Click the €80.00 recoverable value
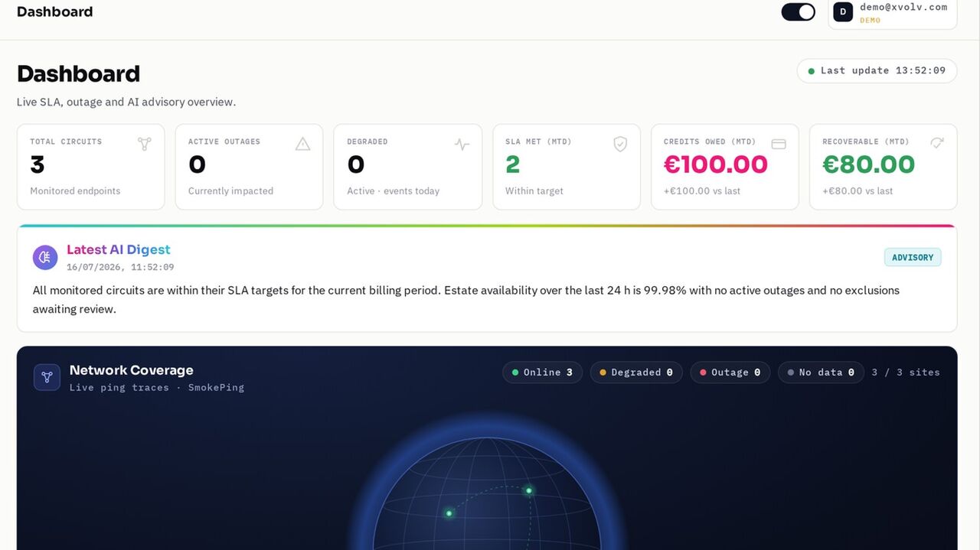The width and height of the screenshot is (980, 550). click(869, 164)
